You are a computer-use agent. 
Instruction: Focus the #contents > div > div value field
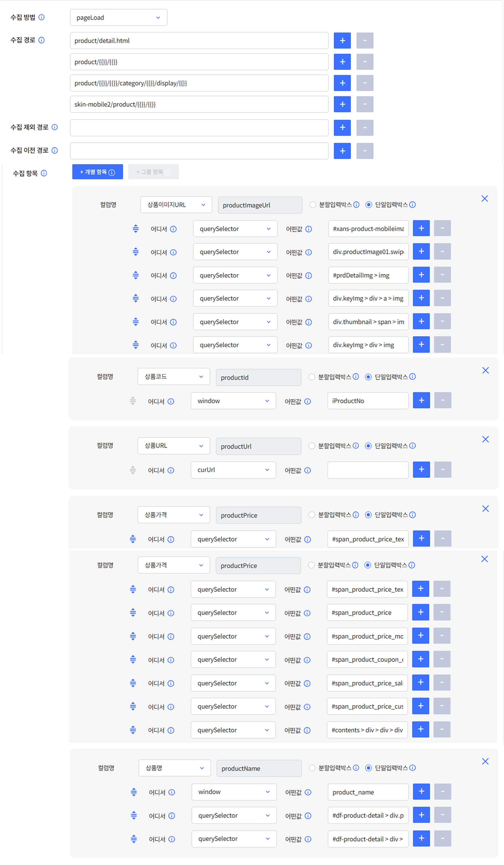pyautogui.click(x=367, y=730)
